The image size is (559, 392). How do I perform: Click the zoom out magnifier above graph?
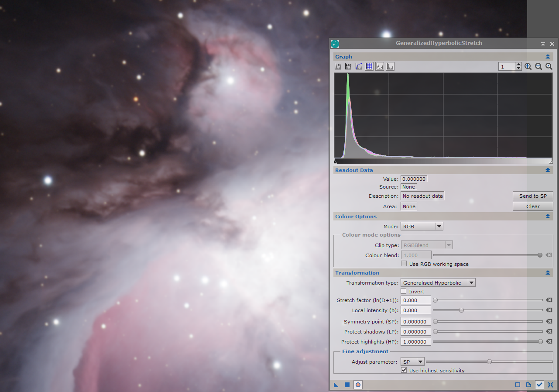538,66
